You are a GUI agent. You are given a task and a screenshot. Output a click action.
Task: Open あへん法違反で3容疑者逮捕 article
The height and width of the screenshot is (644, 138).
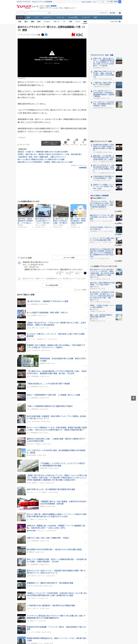[x=47, y=312]
